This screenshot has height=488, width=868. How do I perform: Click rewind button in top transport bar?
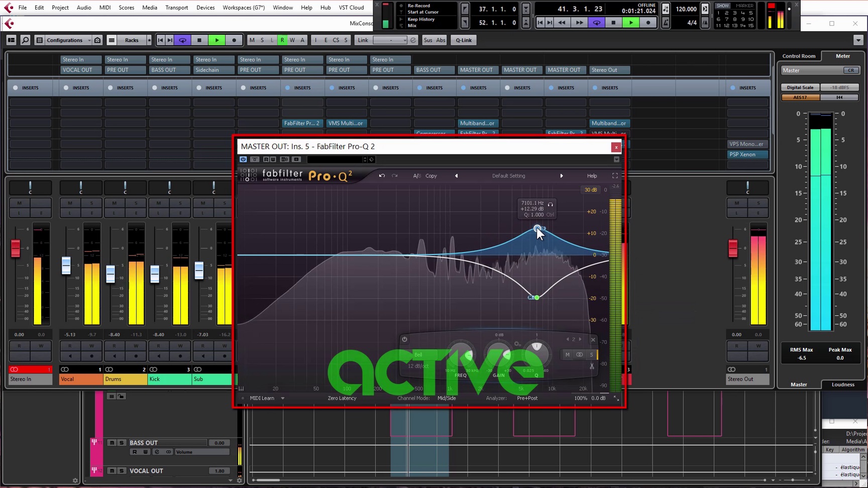(x=562, y=23)
